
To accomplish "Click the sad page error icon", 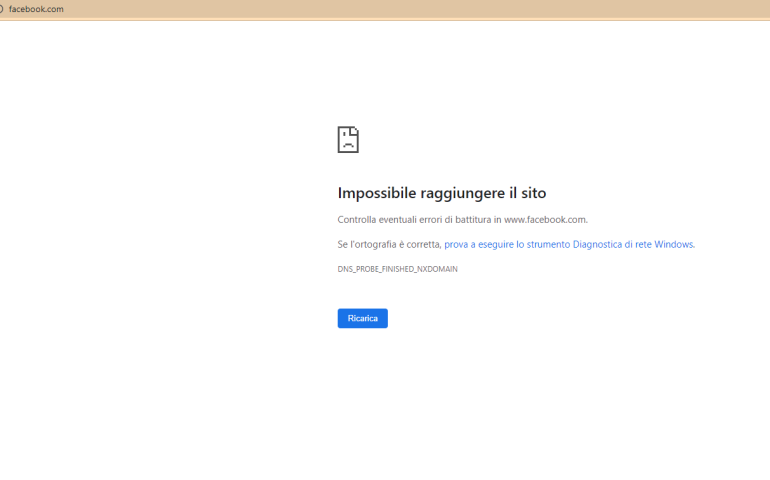I will 348,139.
